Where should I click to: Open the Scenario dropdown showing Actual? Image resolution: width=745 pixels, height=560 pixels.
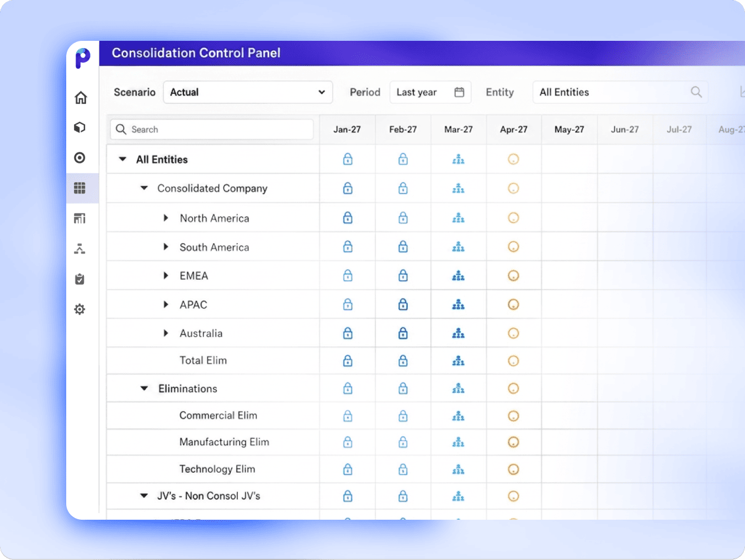pyautogui.click(x=248, y=92)
